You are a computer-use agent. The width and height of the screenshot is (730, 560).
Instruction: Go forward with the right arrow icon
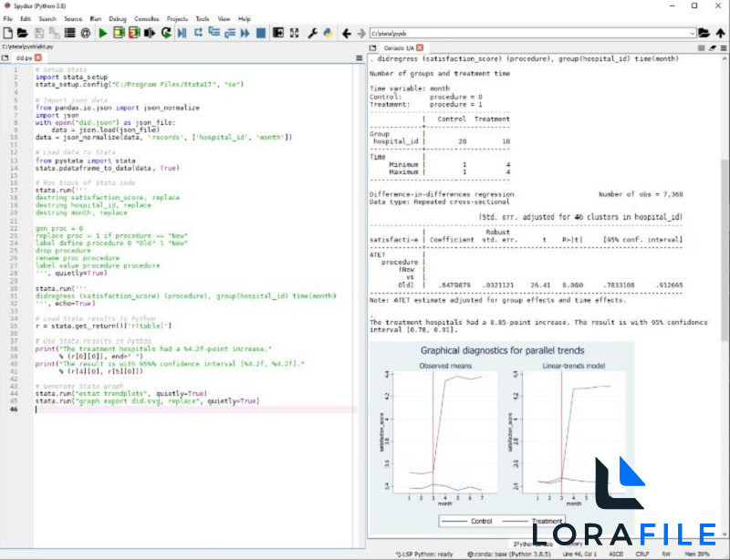(361, 34)
